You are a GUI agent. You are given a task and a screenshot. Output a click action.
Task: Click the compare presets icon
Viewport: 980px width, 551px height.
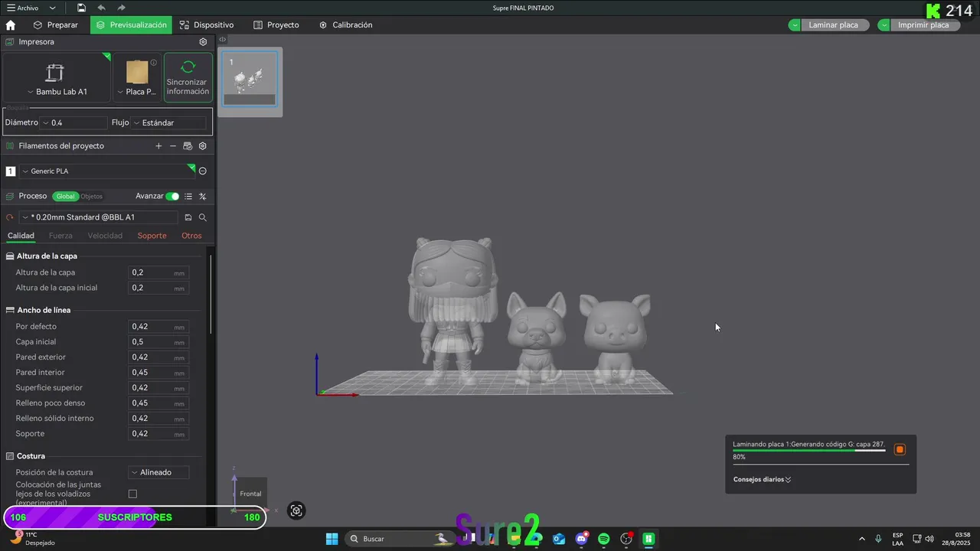pos(203,197)
